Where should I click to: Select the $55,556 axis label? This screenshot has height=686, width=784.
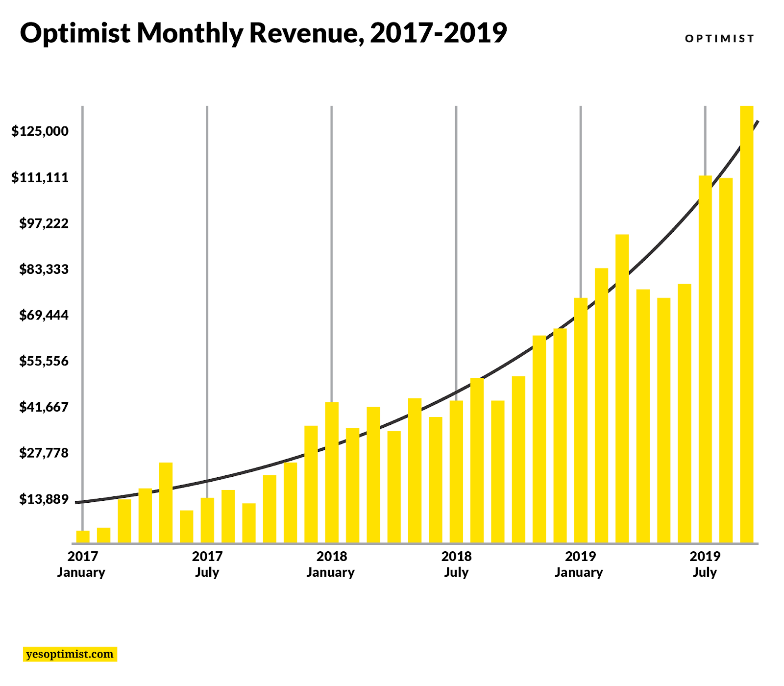point(44,361)
